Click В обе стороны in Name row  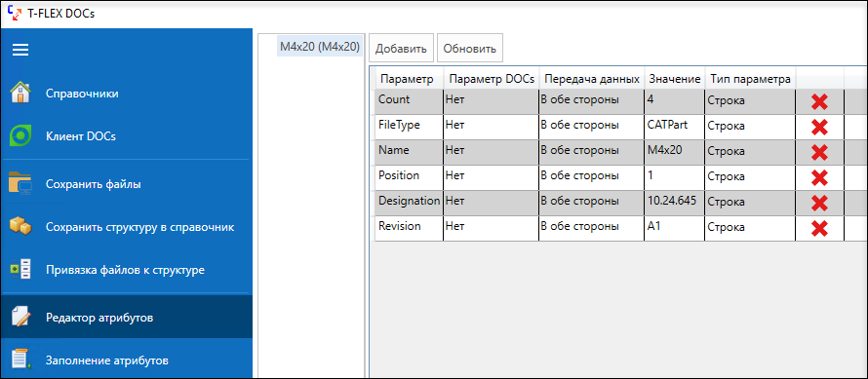[592, 152]
